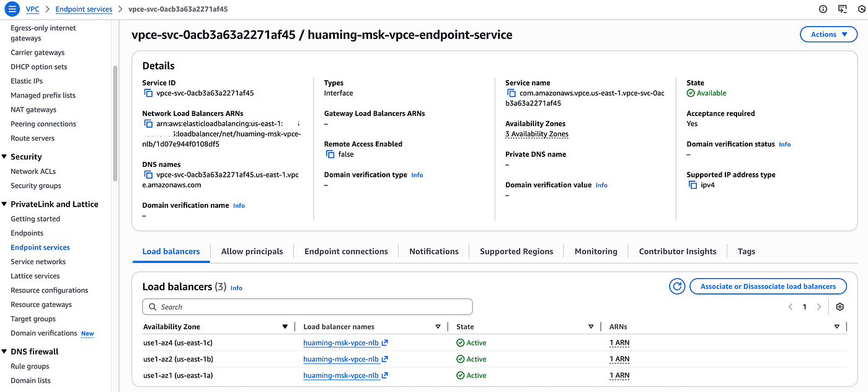
Task: Open Info link for Domain verification name
Action: 239,205
